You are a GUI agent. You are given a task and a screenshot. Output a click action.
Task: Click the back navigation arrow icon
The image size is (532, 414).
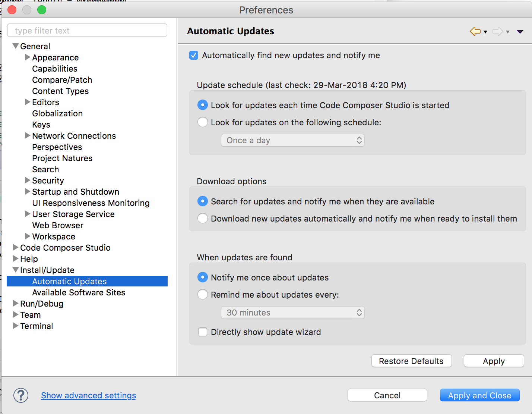coord(475,31)
